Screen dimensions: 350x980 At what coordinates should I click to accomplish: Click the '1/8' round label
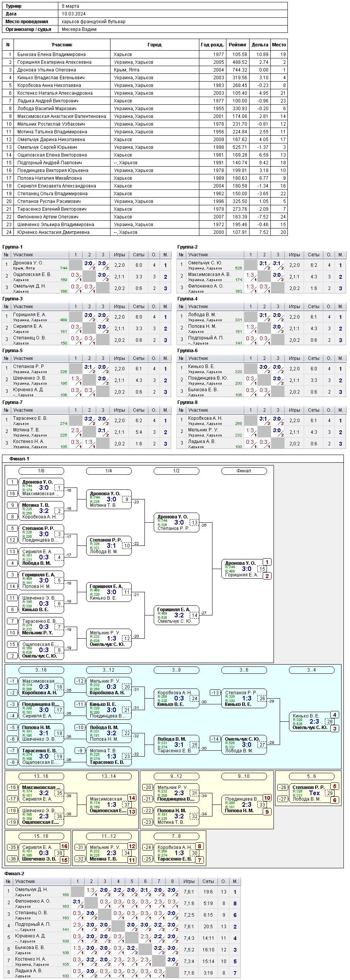click(x=41, y=471)
